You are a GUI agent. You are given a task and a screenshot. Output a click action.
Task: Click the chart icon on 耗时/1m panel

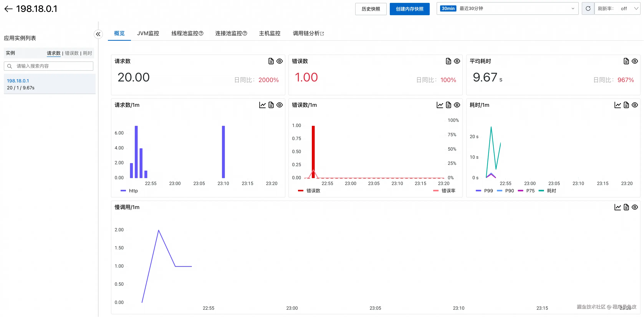tap(617, 105)
